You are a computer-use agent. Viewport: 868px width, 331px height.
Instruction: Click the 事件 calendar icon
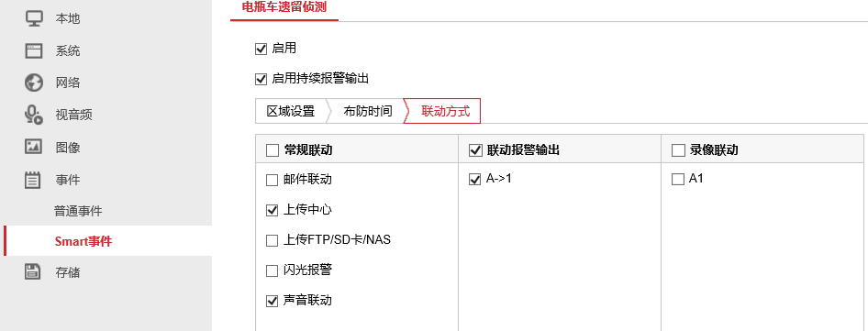[34, 180]
